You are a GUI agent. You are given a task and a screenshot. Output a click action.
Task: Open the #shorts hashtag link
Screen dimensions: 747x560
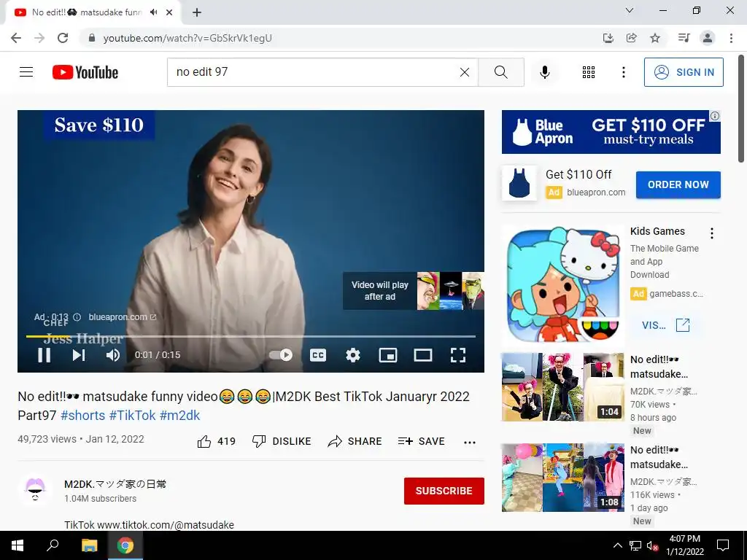pos(83,415)
